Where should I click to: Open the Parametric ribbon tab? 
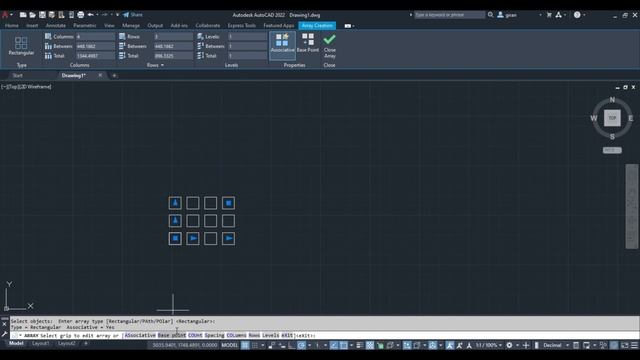tap(84, 25)
